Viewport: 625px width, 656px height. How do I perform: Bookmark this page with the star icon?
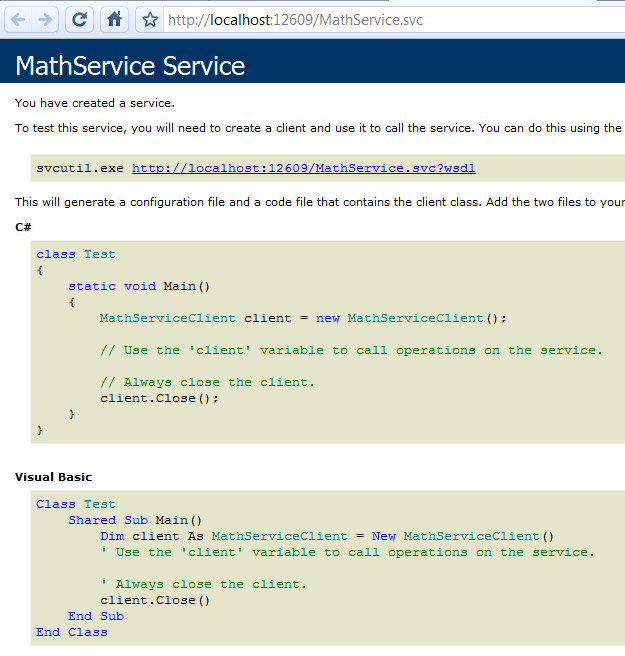[150, 20]
